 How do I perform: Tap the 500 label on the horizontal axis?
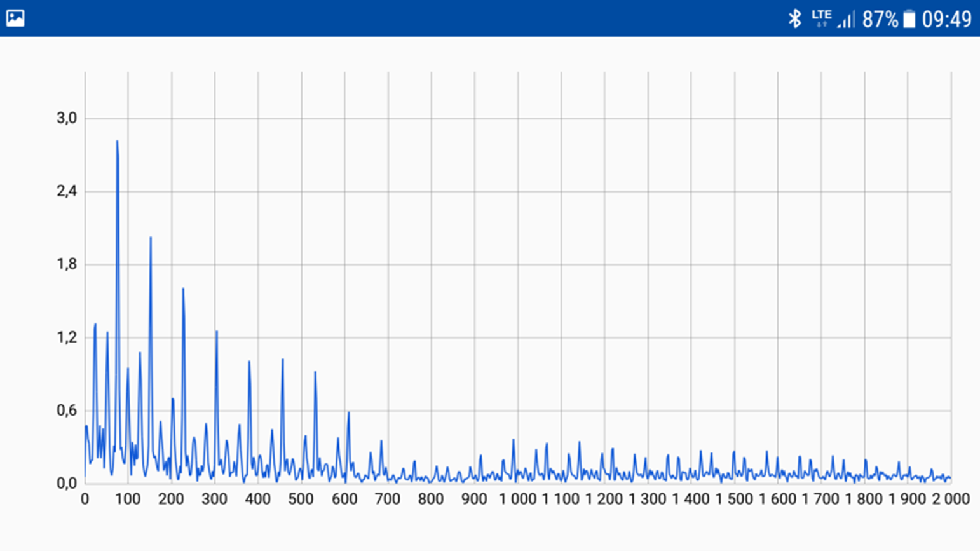(x=301, y=500)
